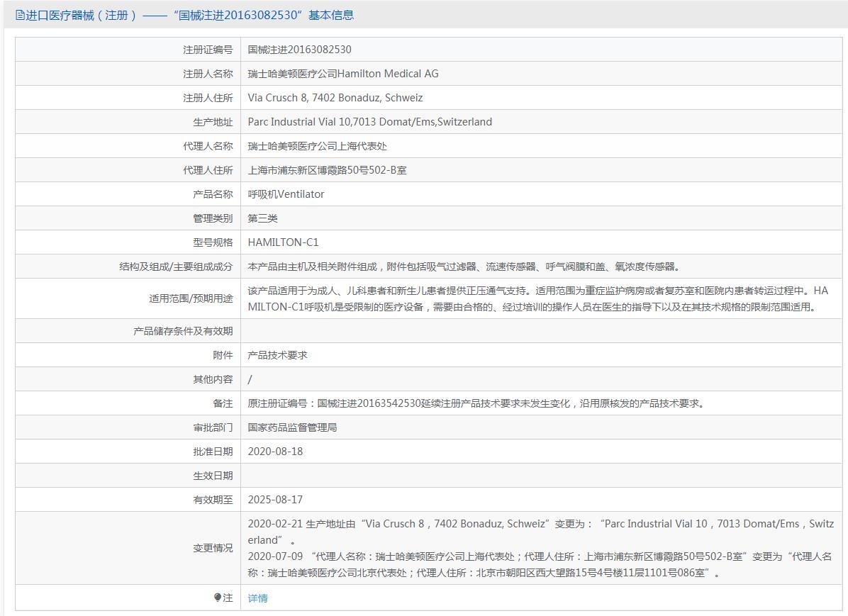Click the 审批部门 label
The height and width of the screenshot is (616, 848).
click(213, 427)
